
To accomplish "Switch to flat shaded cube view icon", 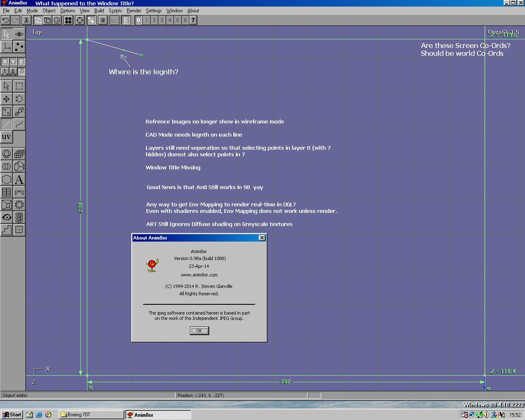I will tap(47, 20).
